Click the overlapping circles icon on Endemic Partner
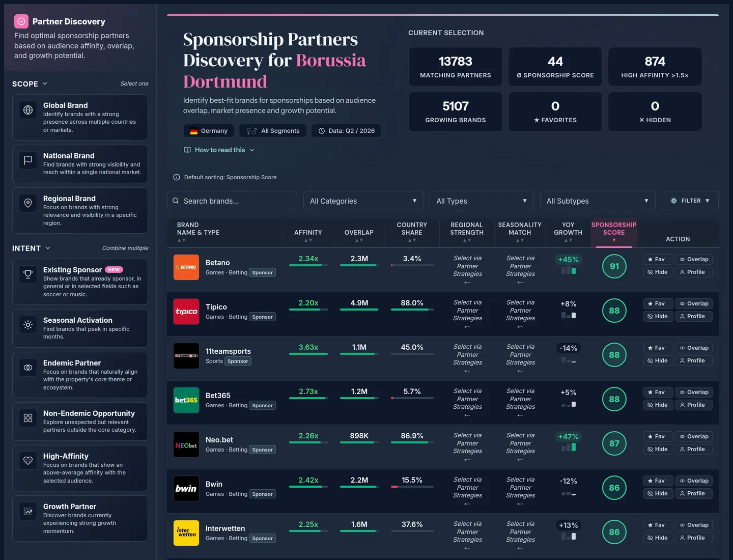This screenshot has height=560, width=733. (x=28, y=367)
